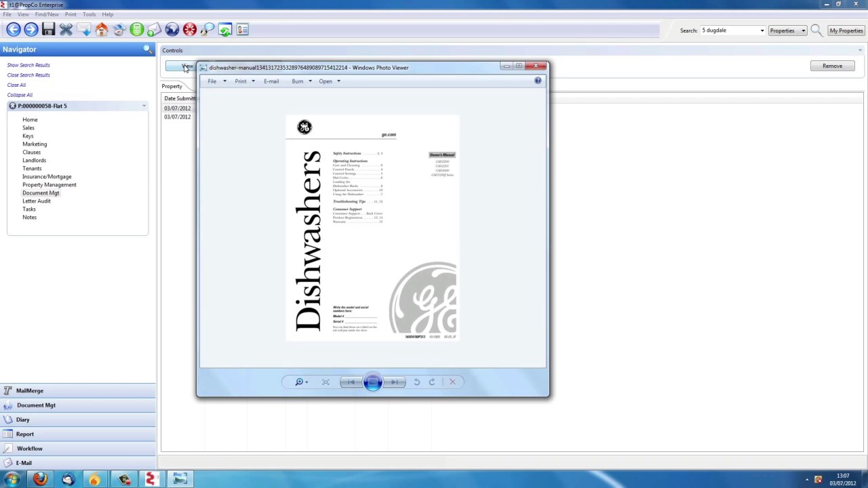Click the blue Back arrow in PropCo toolbar
868x488 pixels.
(x=13, y=30)
